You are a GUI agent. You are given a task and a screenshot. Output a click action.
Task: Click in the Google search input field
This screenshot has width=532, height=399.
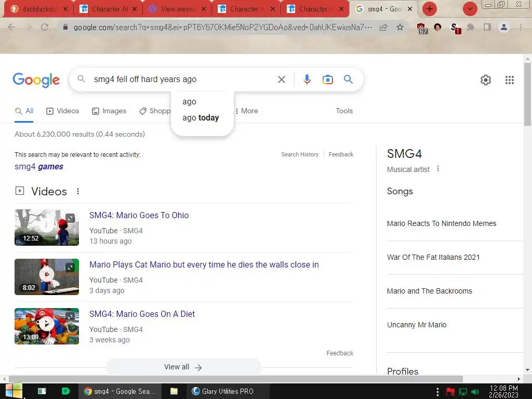pyautogui.click(x=183, y=79)
